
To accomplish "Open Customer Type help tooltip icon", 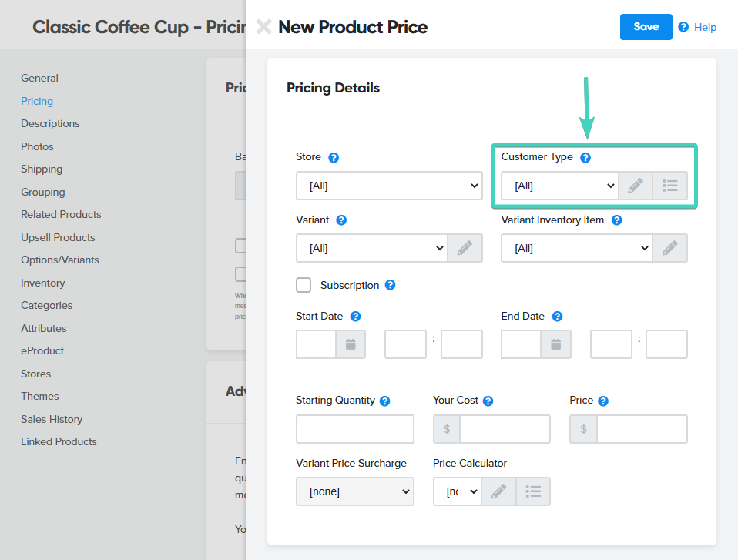I will pyautogui.click(x=585, y=158).
